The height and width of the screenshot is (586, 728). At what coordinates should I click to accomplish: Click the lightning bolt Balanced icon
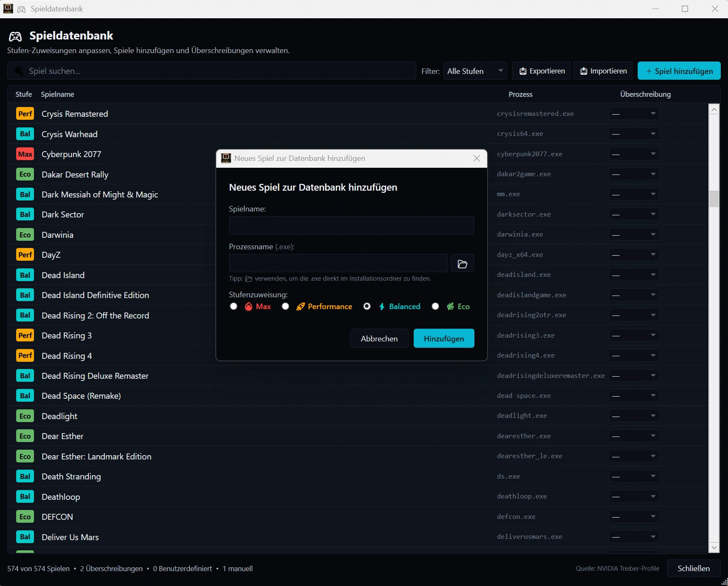pos(382,307)
